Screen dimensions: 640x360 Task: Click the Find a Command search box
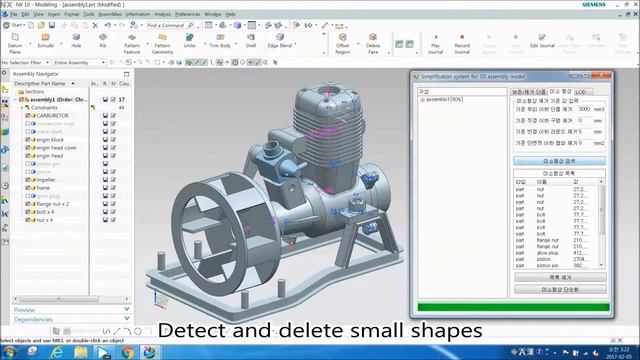(x=171, y=25)
